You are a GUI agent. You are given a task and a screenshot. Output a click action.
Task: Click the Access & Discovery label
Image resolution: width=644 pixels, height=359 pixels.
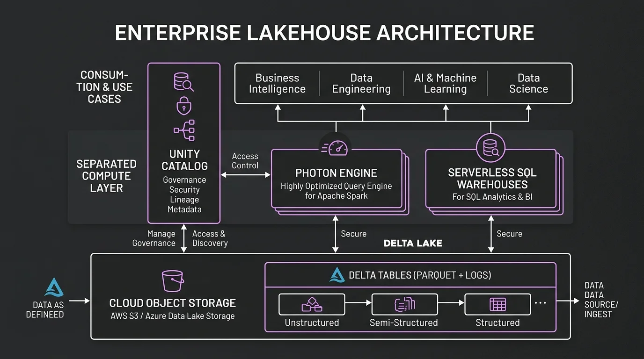pos(210,238)
